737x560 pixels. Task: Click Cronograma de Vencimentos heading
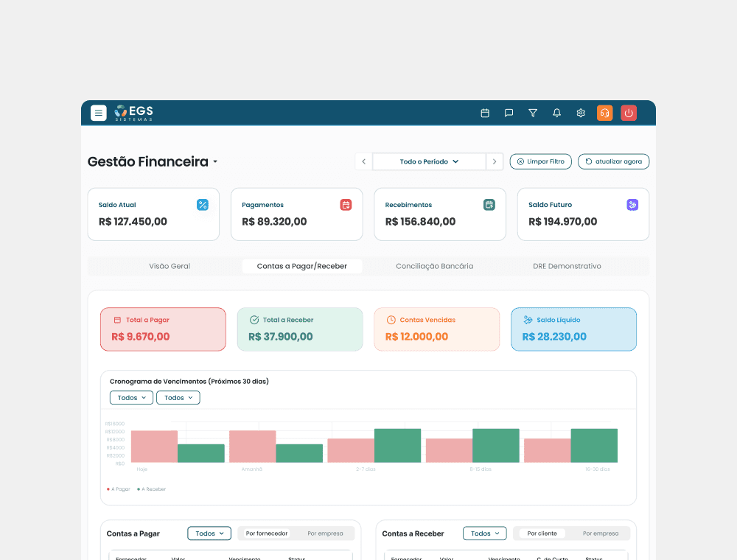pos(189,382)
